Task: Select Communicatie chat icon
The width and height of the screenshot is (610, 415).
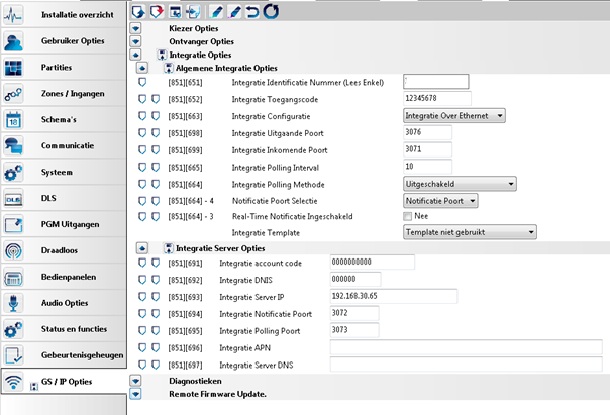Action: click(13, 146)
